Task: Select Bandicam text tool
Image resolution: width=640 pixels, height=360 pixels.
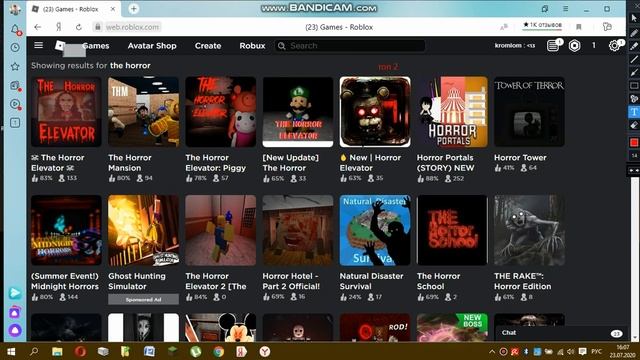Action: (x=634, y=112)
